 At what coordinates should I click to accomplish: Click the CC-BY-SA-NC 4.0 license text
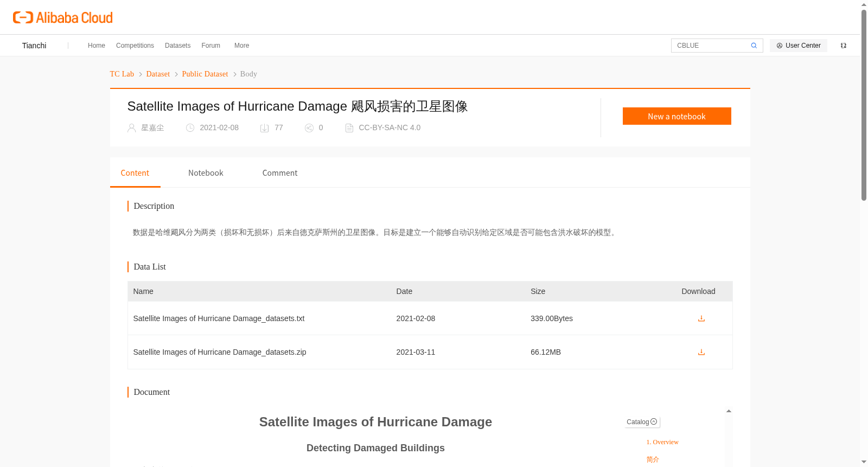(390, 128)
